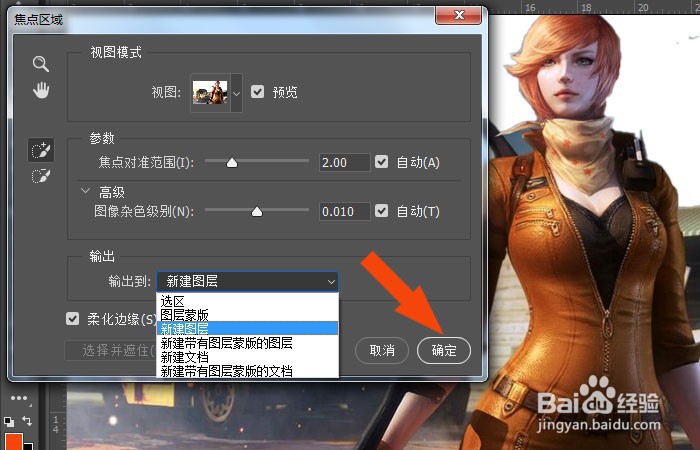Toggle 自动(T) checkbox for image noise level
Viewport: 700px width, 450px height.
tap(381, 210)
